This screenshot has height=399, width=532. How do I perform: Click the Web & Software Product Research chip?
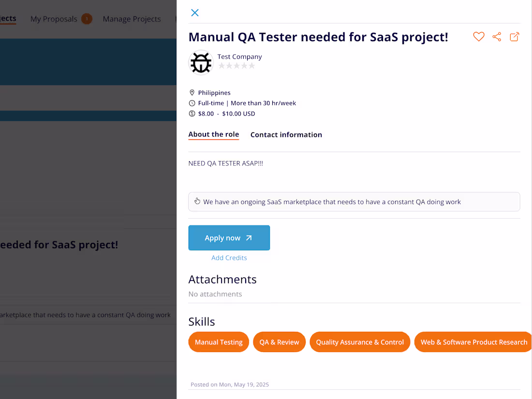click(473, 342)
